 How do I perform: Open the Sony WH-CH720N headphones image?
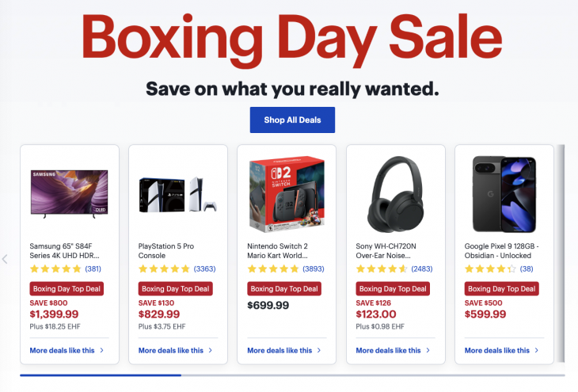click(395, 194)
